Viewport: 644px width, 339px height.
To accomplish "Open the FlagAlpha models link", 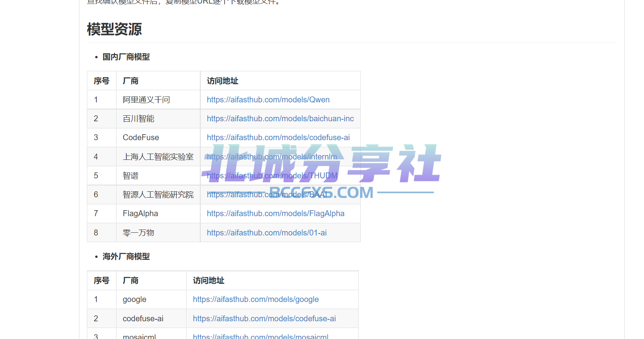I will click(275, 213).
